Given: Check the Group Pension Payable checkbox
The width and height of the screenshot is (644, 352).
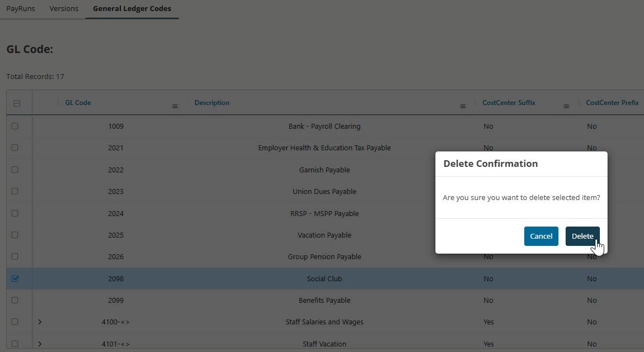Looking at the screenshot, I should (15, 256).
